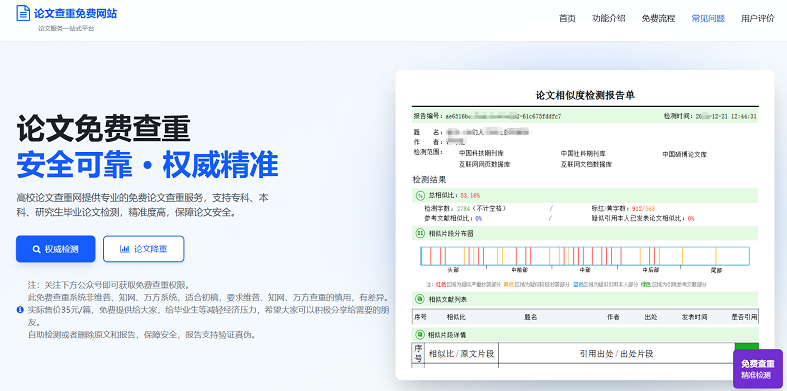Image resolution: width=787 pixels, height=391 pixels.
Task: Click the 论文服务一站式平台 tagline
Action: pos(66,29)
